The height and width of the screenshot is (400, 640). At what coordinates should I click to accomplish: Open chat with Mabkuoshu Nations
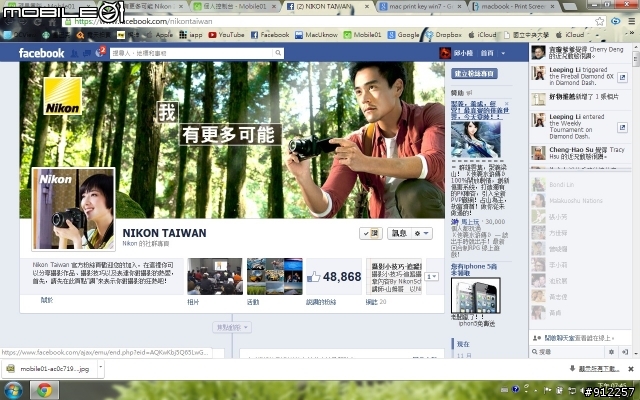[580, 200]
